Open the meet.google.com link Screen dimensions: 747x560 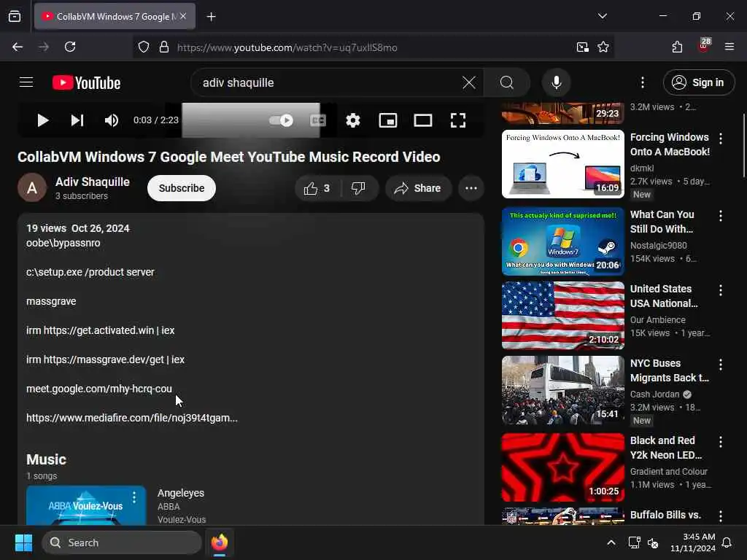click(99, 389)
